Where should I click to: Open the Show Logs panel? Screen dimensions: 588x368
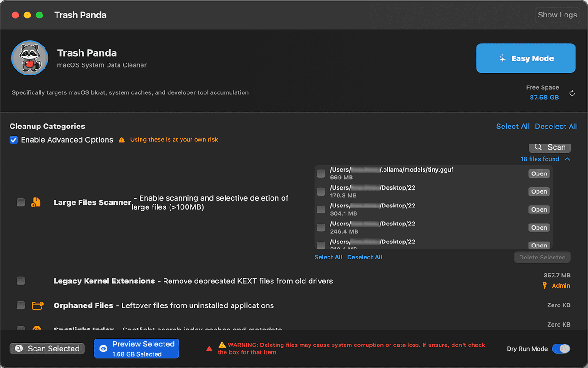point(557,15)
